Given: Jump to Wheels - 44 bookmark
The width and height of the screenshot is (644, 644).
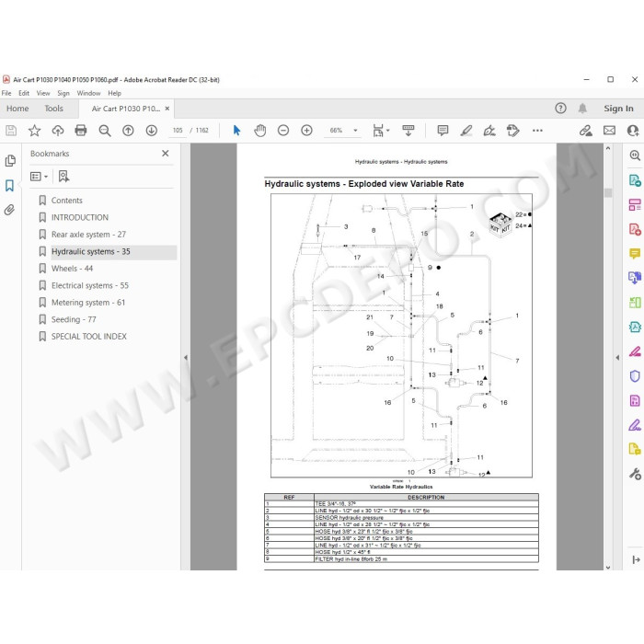Looking at the screenshot, I should [72, 269].
